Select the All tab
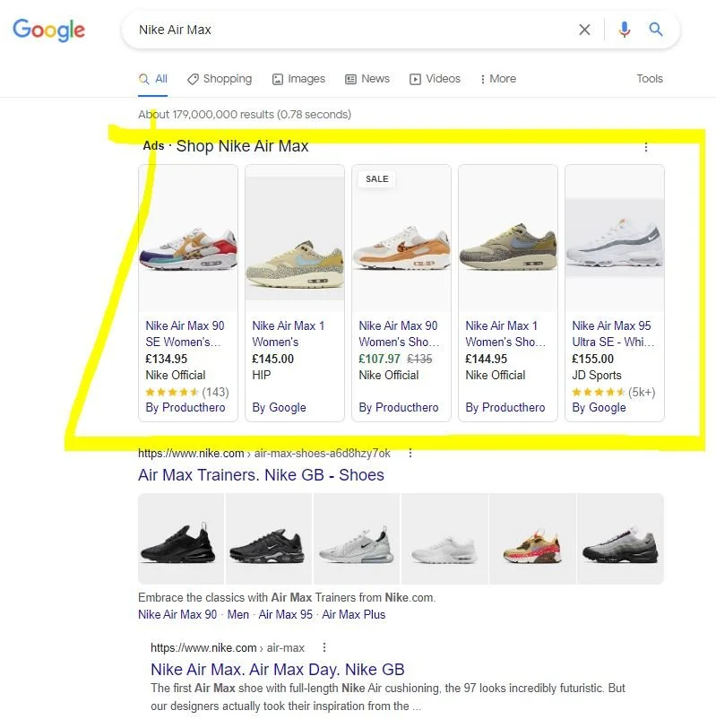 click(152, 79)
